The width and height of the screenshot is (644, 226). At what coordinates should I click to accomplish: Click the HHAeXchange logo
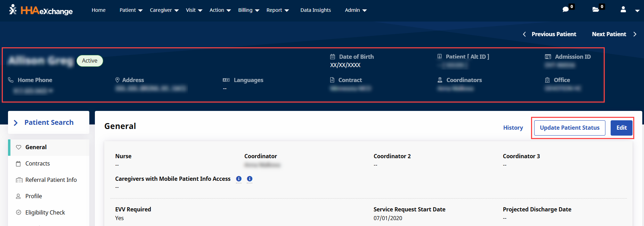tap(41, 10)
